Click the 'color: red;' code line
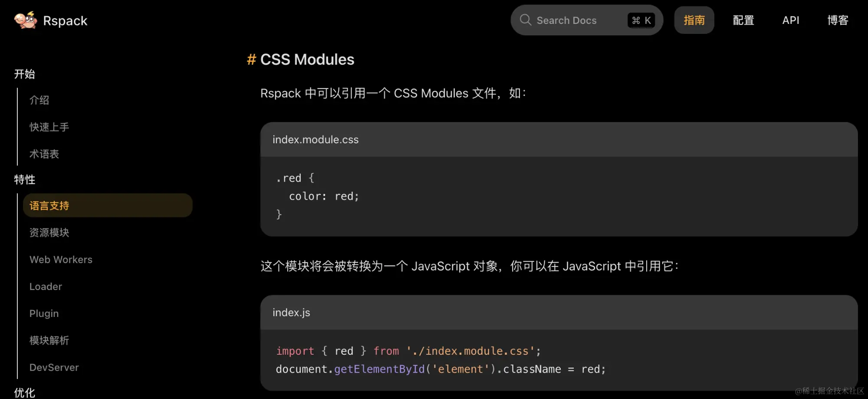 click(324, 196)
